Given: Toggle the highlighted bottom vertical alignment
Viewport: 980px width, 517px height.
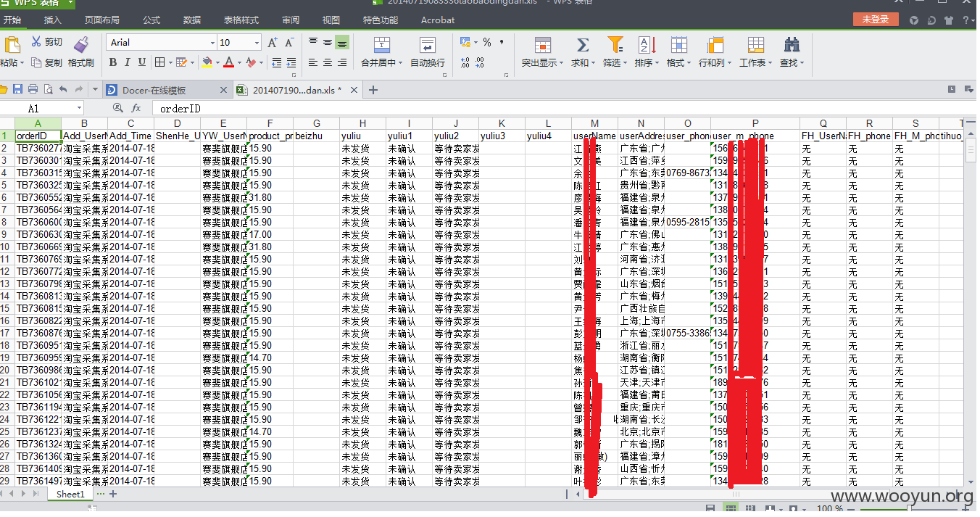Looking at the screenshot, I should coord(342,42).
